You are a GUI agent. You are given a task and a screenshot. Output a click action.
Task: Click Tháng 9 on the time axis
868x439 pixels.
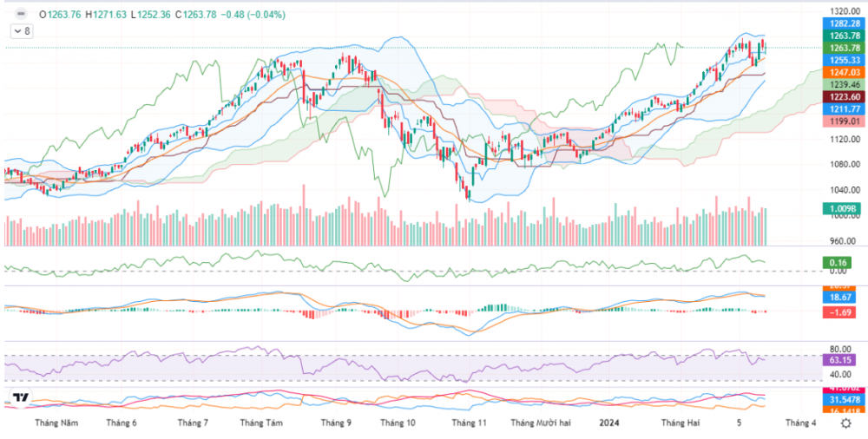(x=336, y=423)
